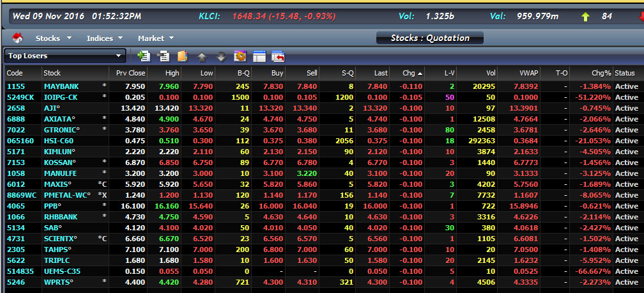Select the GTRONIC stock name
644x293 pixels.
(x=61, y=130)
